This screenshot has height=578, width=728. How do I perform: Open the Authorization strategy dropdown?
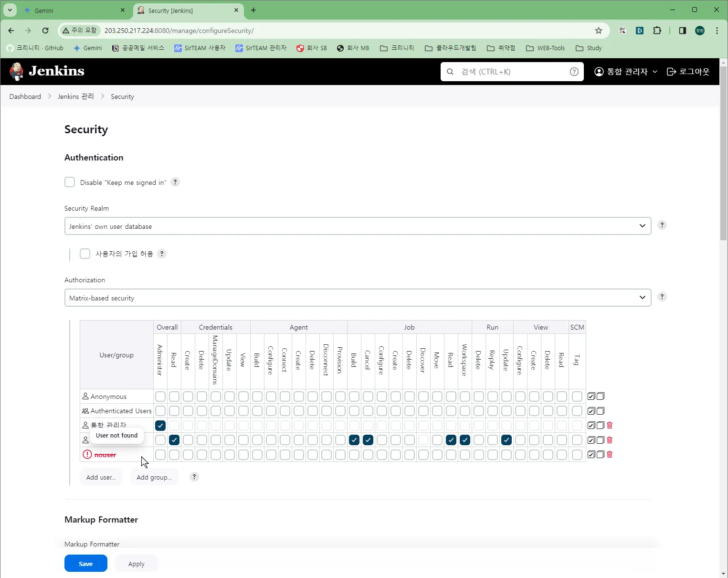(x=358, y=298)
